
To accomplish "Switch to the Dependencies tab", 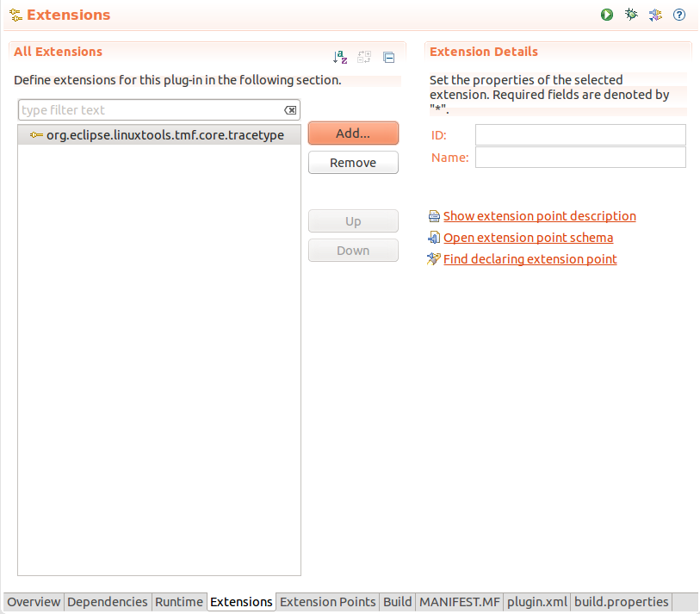I will [108, 602].
